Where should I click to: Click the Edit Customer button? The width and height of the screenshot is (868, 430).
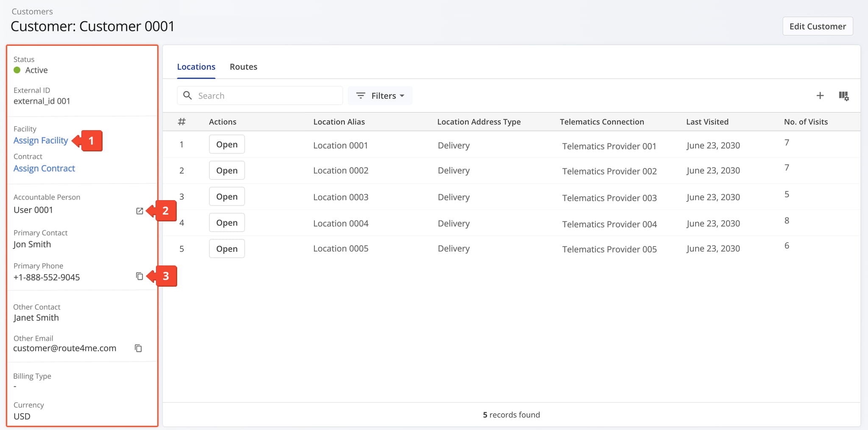point(817,26)
